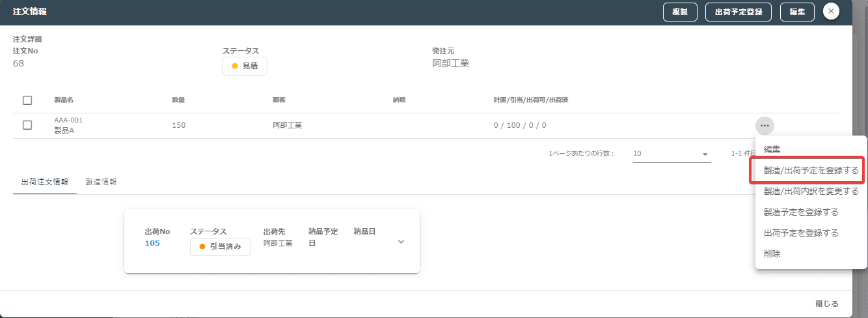Select the 出荷注文情報 tab

pyautogui.click(x=45, y=182)
